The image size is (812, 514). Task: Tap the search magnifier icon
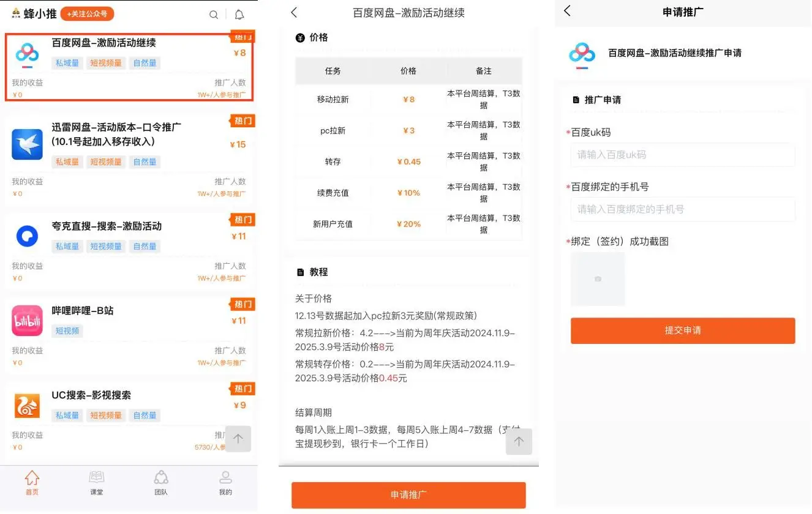click(213, 15)
